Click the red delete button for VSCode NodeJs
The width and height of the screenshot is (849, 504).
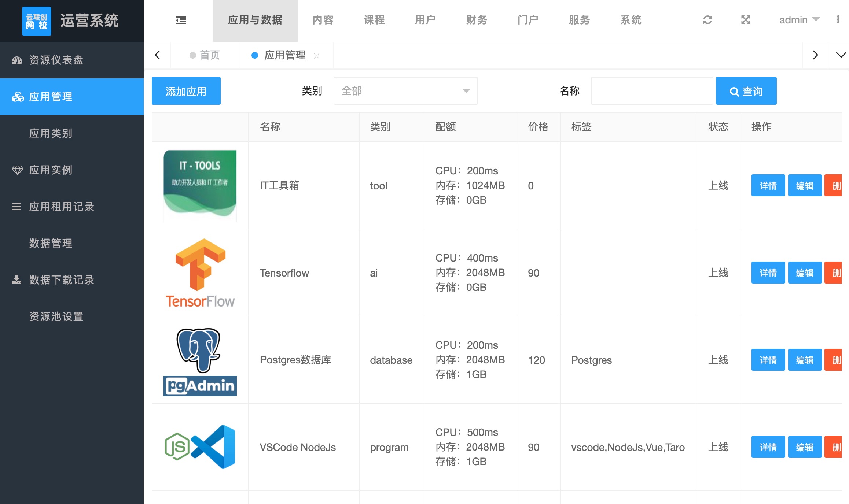click(833, 447)
